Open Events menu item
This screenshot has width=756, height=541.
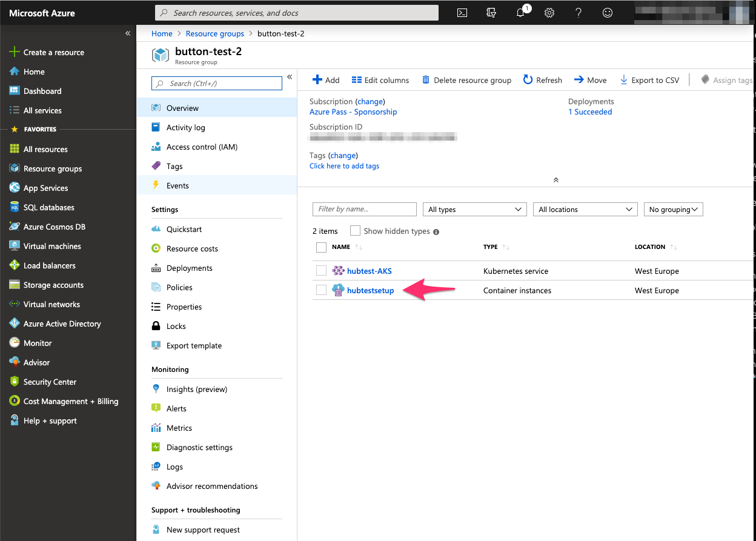[x=217, y=185]
